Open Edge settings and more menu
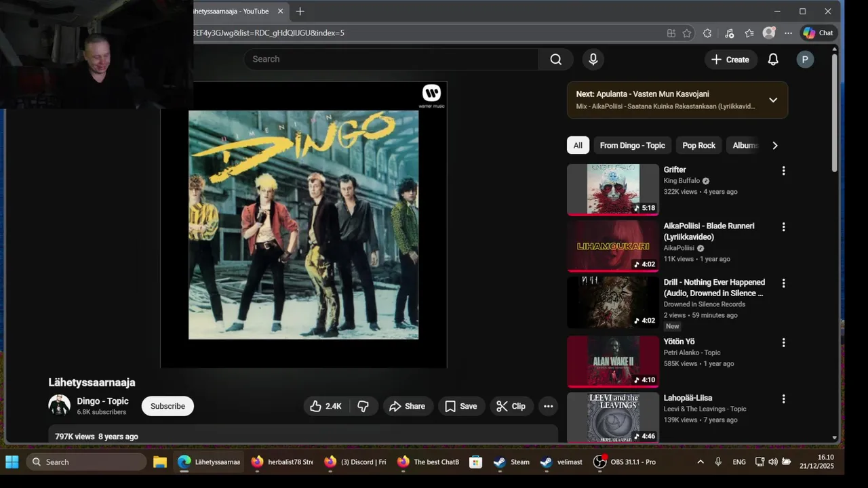Screen dimensions: 868x488 (x=788, y=33)
